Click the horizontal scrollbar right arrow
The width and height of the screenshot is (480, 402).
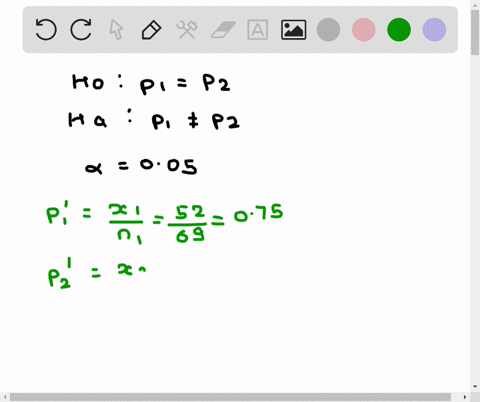465,397
